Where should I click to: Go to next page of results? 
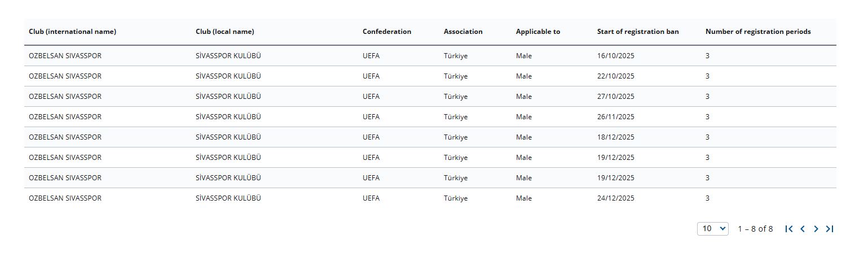point(816,229)
